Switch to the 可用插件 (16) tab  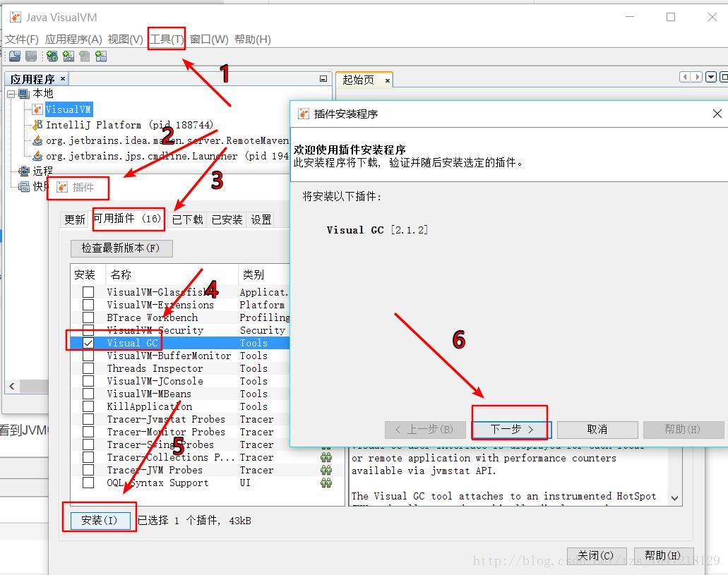pyautogui.click(x=127, y=219)
